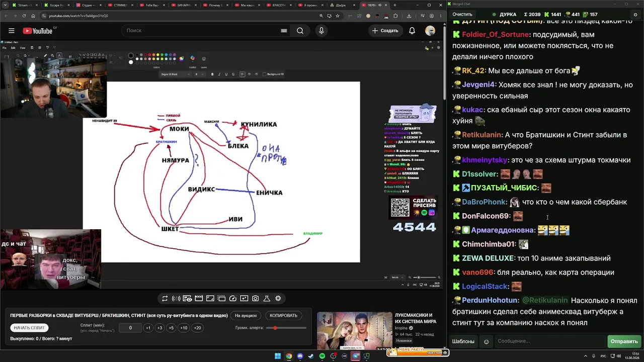Image resolution: width=644 pixels, height=362 pixels.
Task: Open YouTube notifications bell
Action: coord(412,31)
